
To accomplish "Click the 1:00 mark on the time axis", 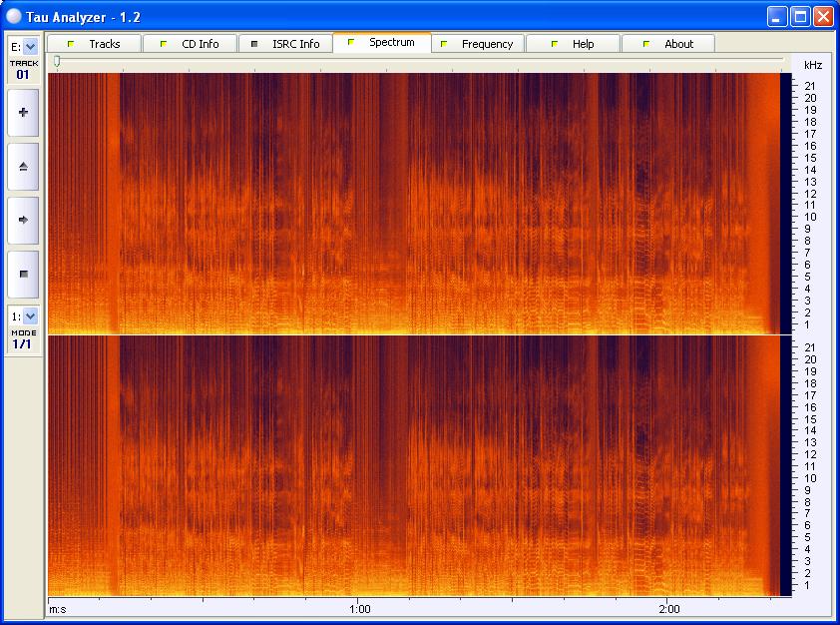I will [360, 609].
